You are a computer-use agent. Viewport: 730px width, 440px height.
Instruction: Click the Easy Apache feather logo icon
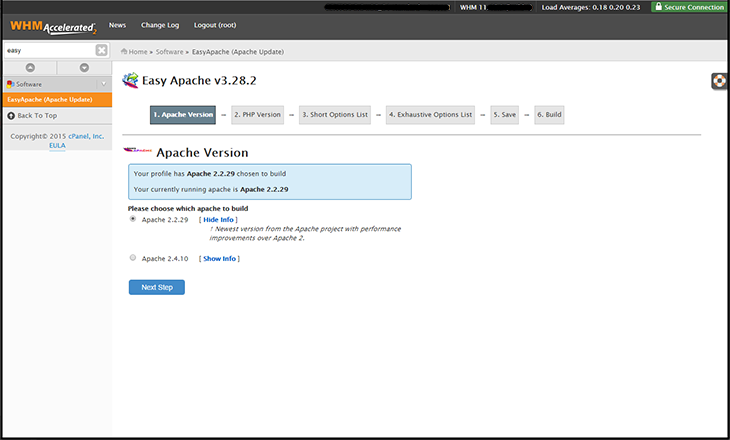tap(130, 80)
